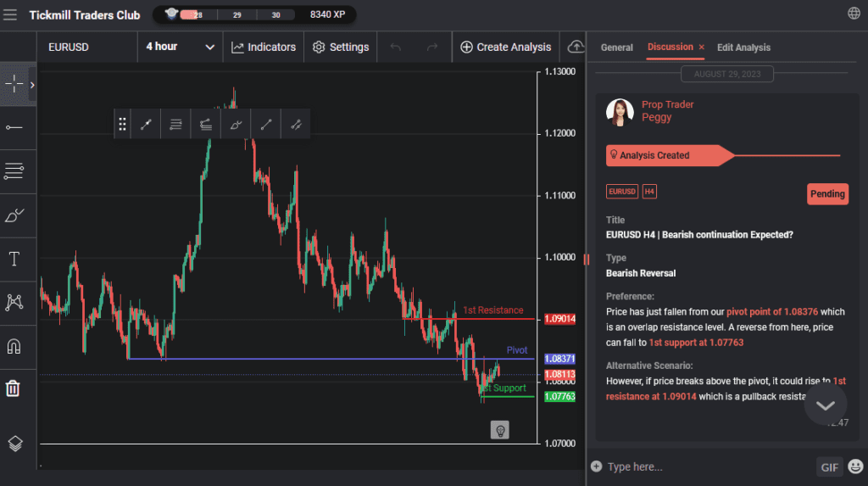Click the August 29, 2023 date marker
Image resolution: width=868 pixels, height=486 pixels.
[726, 74]
